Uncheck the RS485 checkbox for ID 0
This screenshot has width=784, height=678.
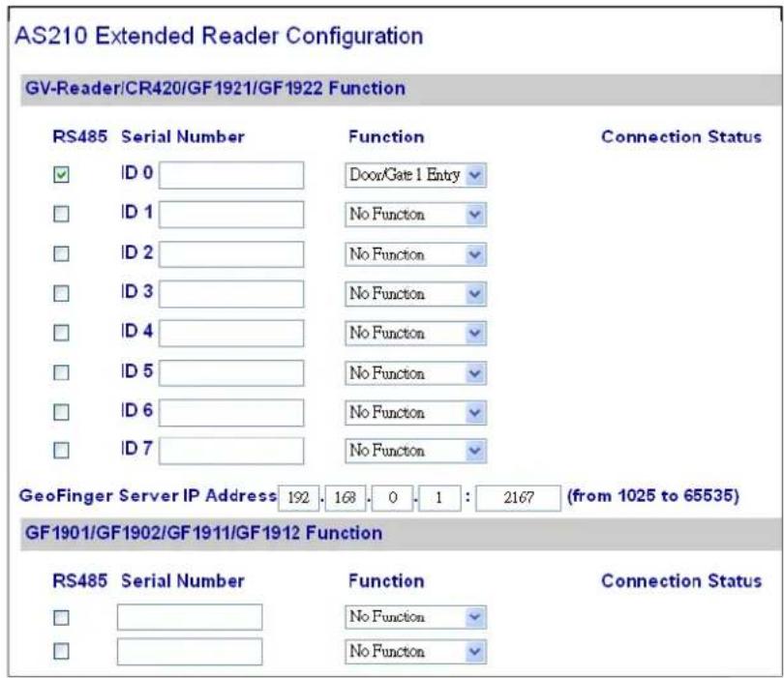tap(62, 175)
